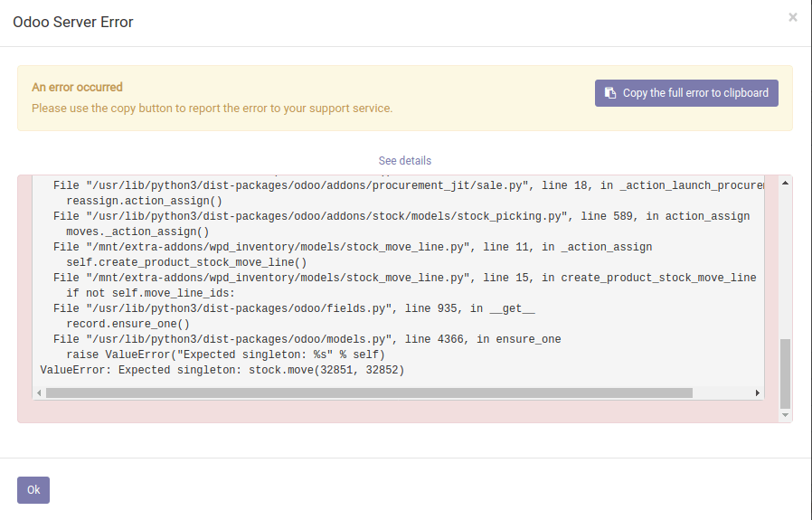
Task: Click the ValueError Expected singleton line
Action: point(222,371)
